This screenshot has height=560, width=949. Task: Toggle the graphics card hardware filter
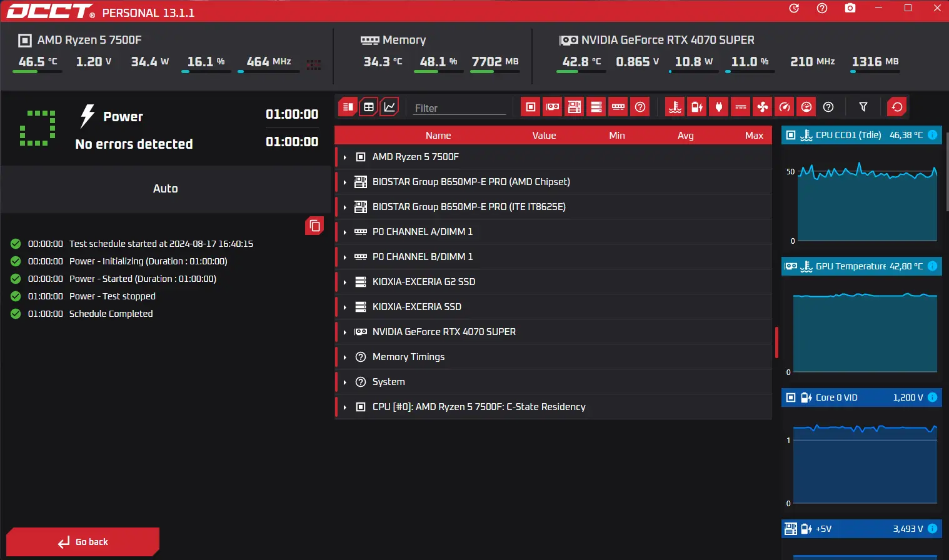[553, 107]
